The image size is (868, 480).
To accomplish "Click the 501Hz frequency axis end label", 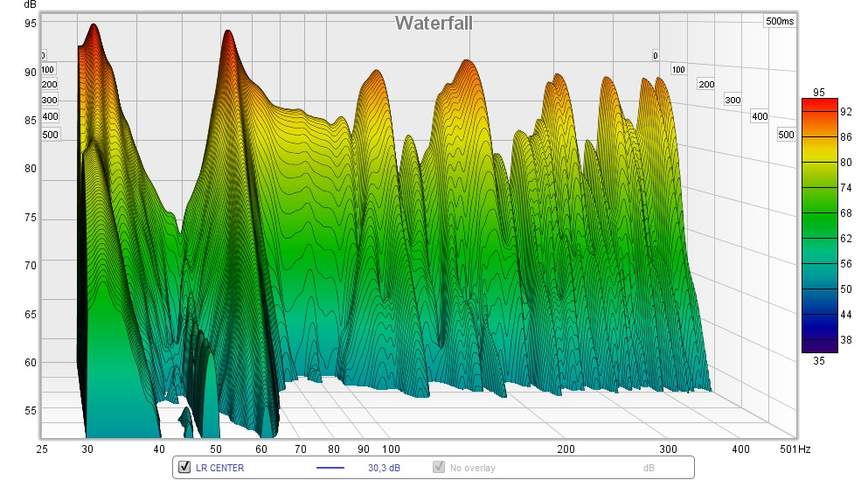I will 795,449.
